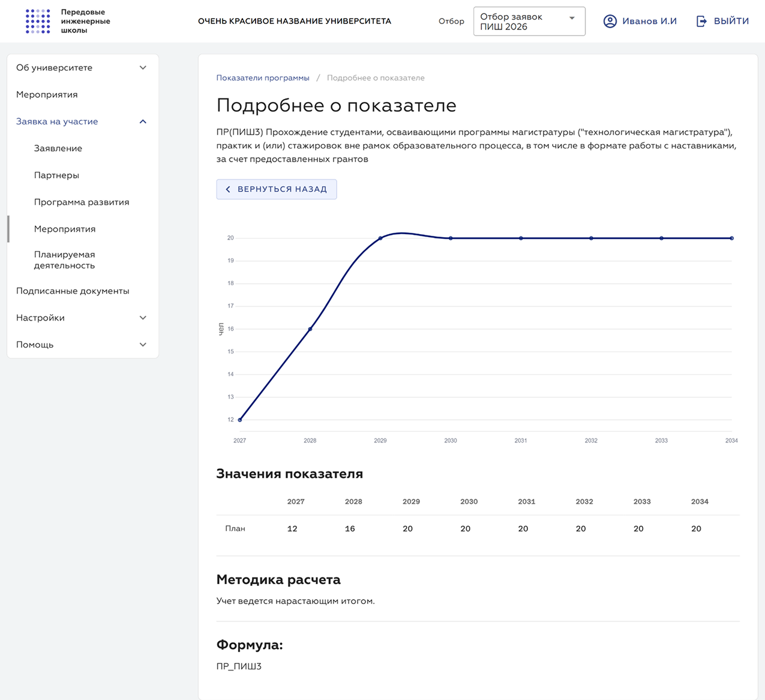The image size is (765, 700).
Task: Click the Подробнее о показателе breadcrumb text
Action: point(376,78)
